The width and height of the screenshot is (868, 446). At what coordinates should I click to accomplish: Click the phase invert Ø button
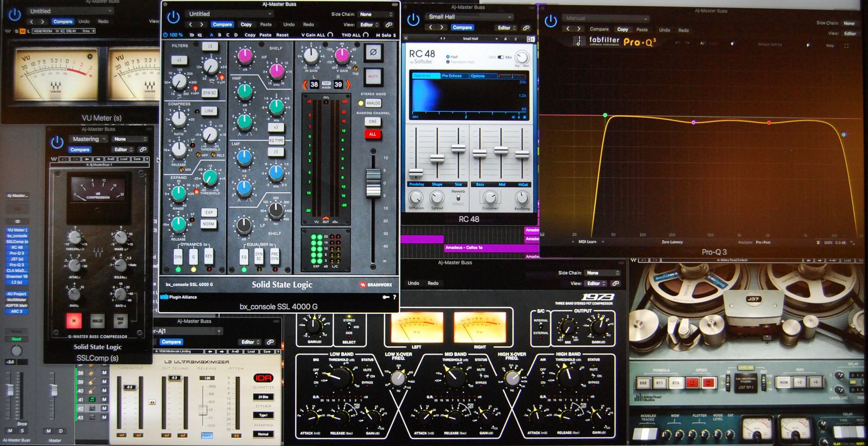(373, 53)
